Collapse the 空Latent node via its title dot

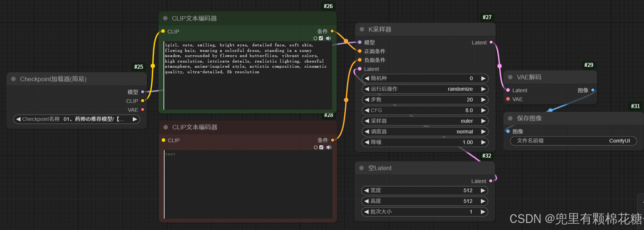[362, 168]
